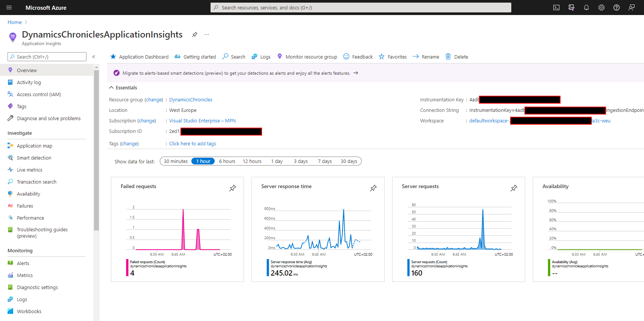
Task: Open Troubleshooting guides (preview)
Action: coord(47,233)
